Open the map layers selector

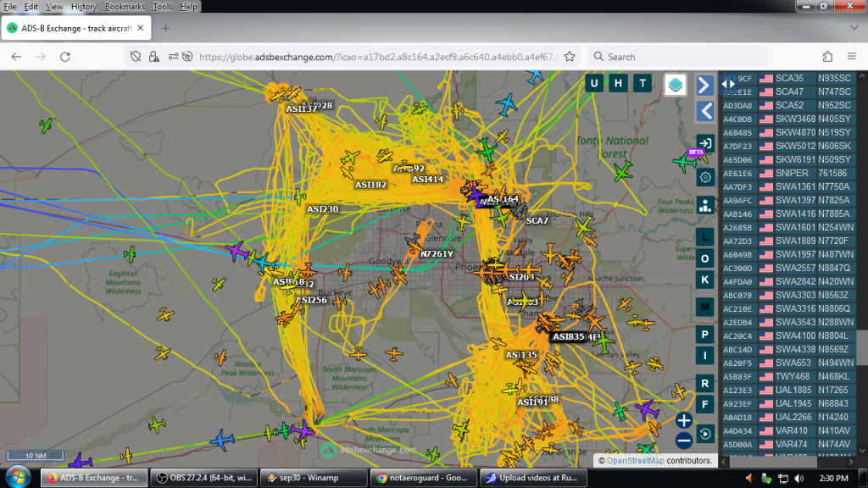(676, 85)
